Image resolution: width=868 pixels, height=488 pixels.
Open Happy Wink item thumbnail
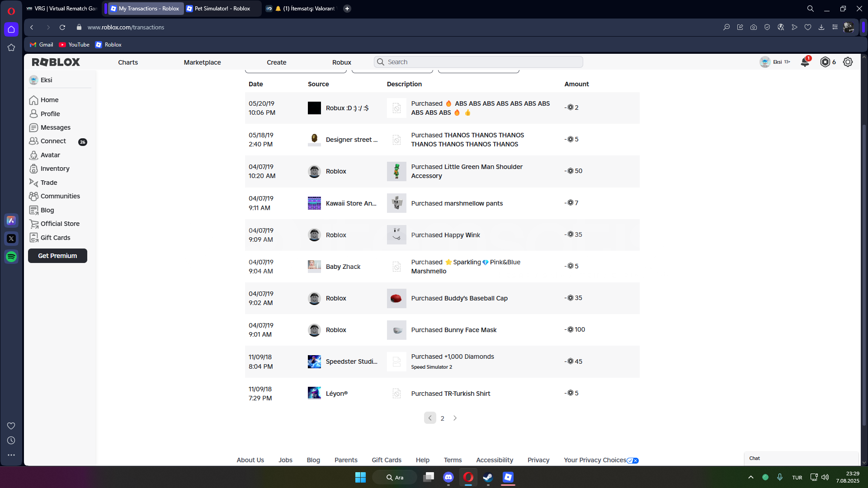(396, 235)
